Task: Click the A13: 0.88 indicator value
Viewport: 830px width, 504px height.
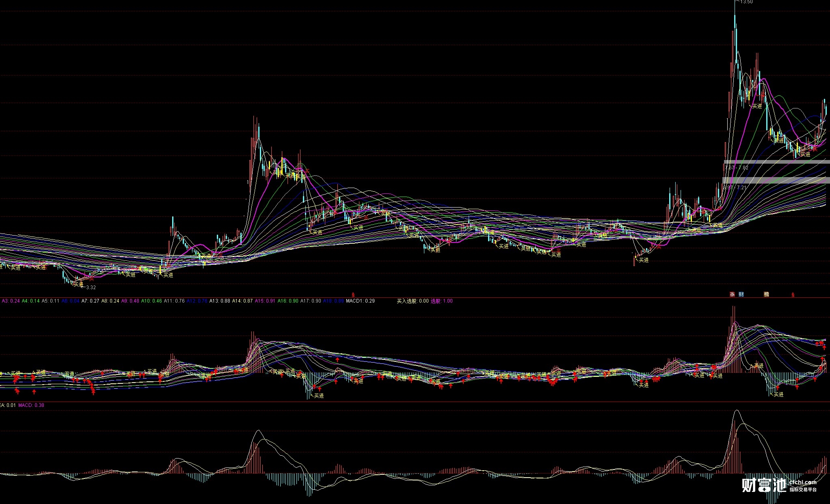Action: click(x=219, y=301)
